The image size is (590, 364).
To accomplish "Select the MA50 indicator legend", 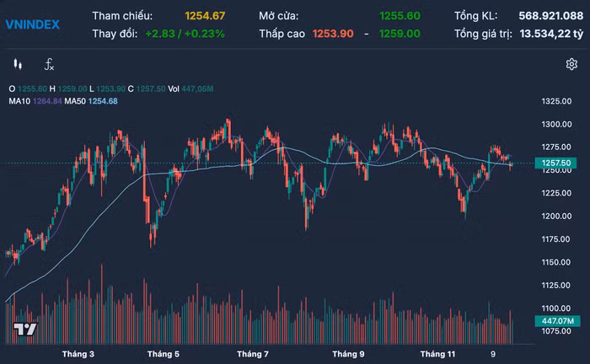I will pyautogui.click(x=82, y=101).
